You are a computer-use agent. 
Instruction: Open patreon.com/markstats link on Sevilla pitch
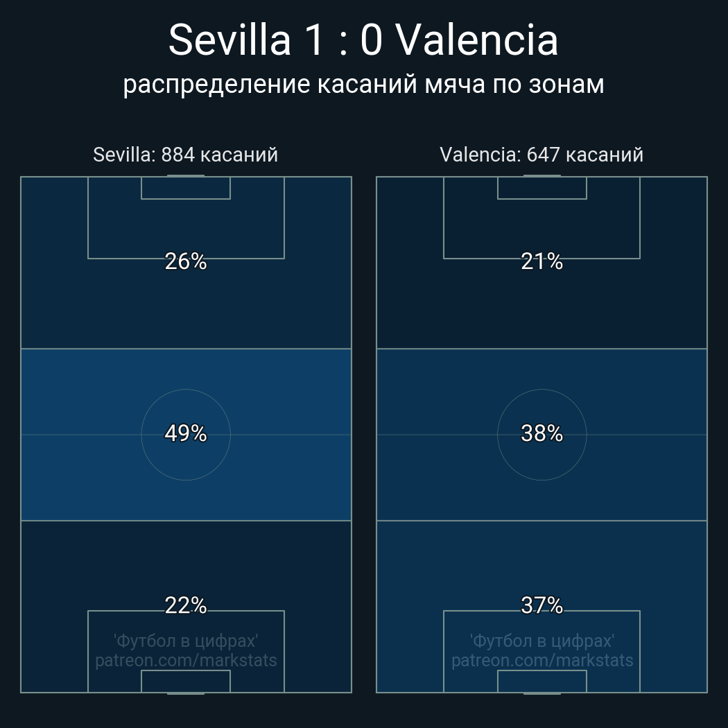[186, 661]
